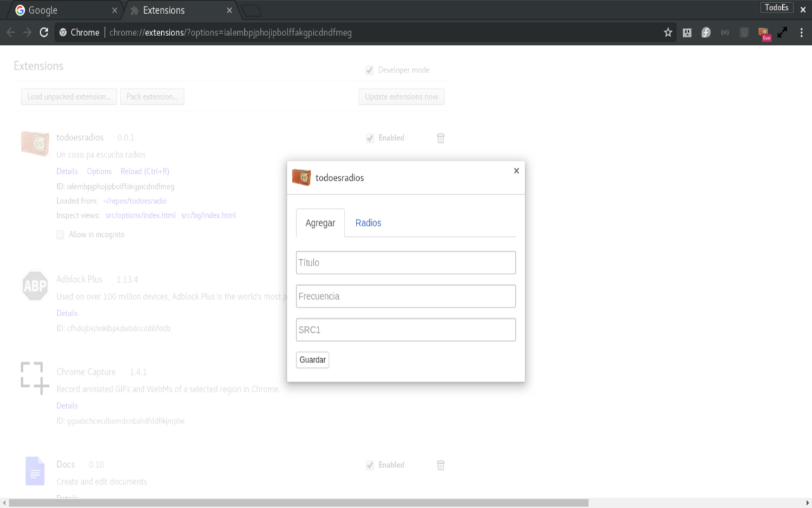Enable Allow in incognito checkbox
The height and width of the screenshot is (508, 812).
point(61,235)
